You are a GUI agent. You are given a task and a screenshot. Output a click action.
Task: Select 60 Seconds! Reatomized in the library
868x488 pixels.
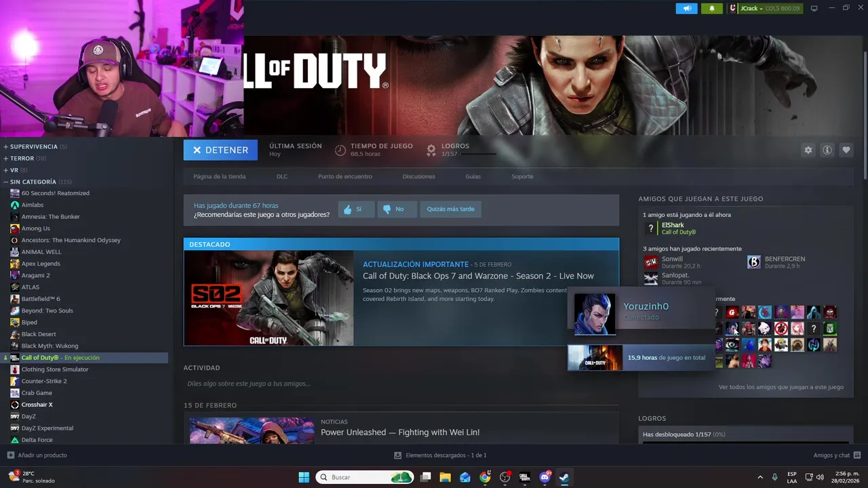tap(55, 193)
